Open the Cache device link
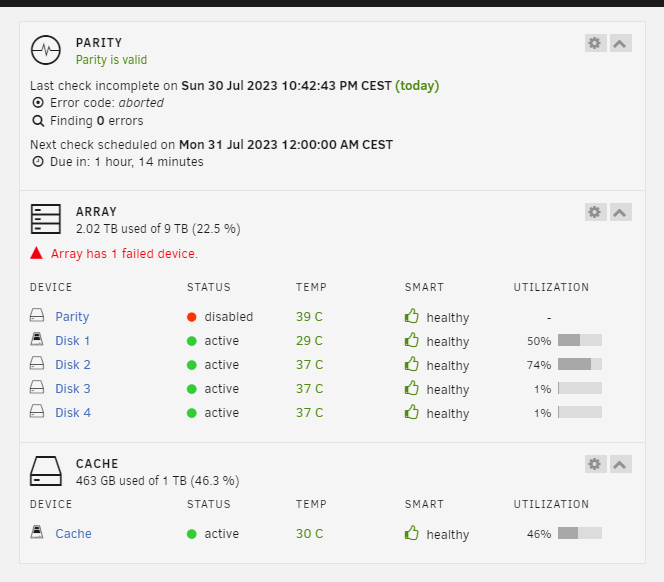This screenshot has width=664, height=582. 73,534
